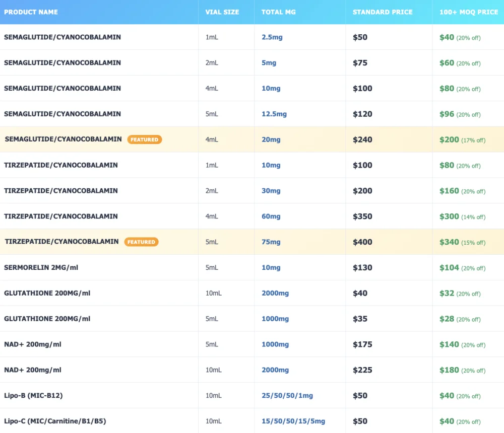504x433 pixels.
Task: Select the $28 MOQ price for Glutathione
Action: [x=447, y=319]
